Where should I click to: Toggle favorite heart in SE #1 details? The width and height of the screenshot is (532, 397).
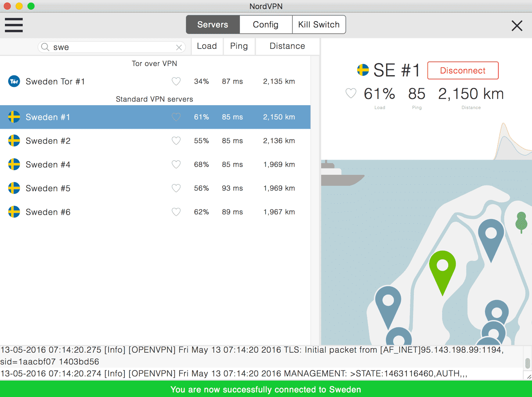(351, 93)
